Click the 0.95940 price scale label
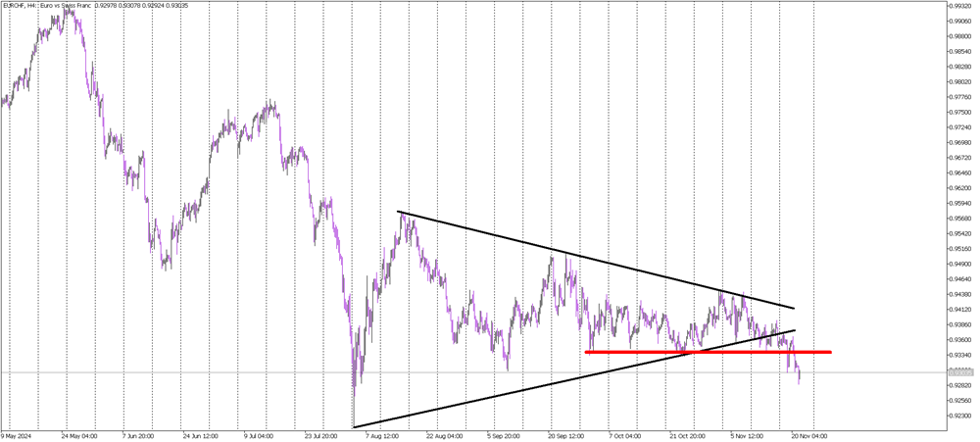 click(x=960, y=204)
